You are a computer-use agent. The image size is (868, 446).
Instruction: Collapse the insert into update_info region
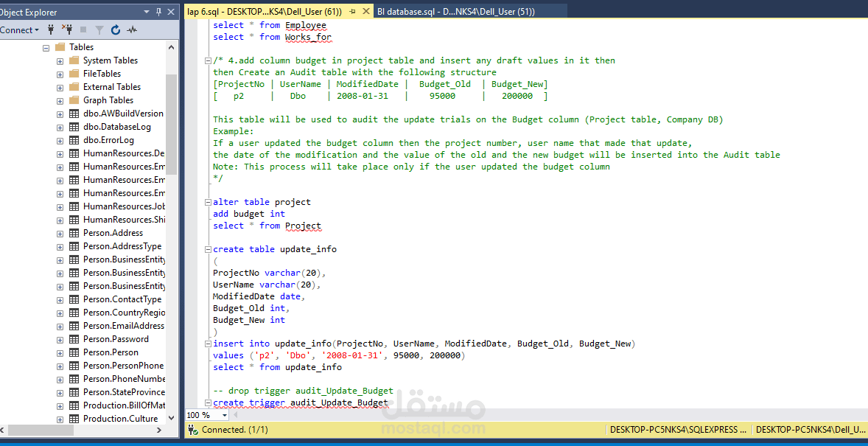click(x=208, y=344)
